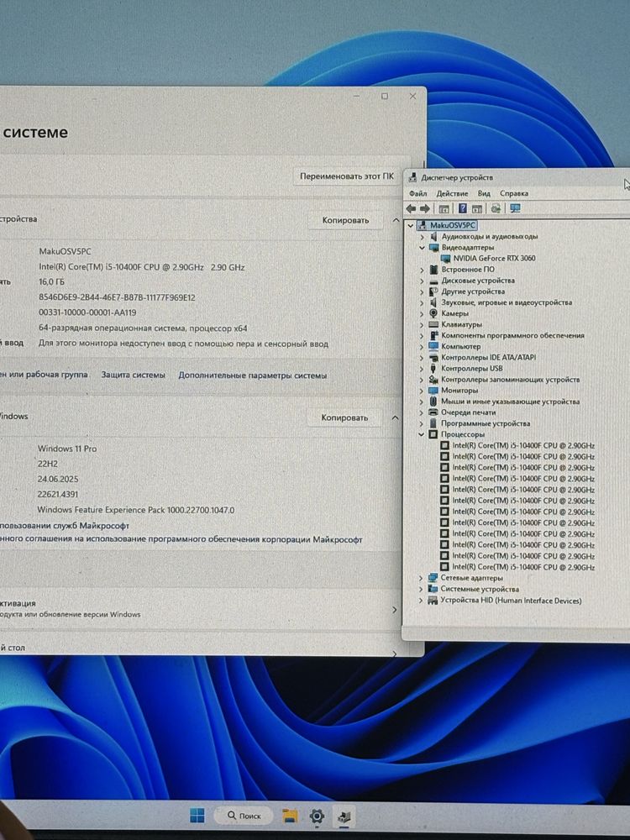The width and height of the screenshot is (630, 840).
Task: Click the square icon beside Процессоры
Action: tap(433, 434)
